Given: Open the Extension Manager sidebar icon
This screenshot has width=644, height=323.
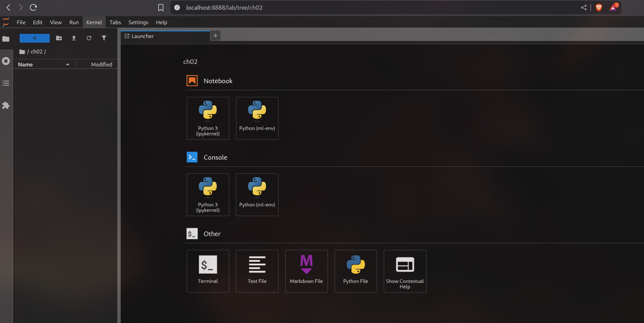Looking at the screenshot, I should point(6,105).
